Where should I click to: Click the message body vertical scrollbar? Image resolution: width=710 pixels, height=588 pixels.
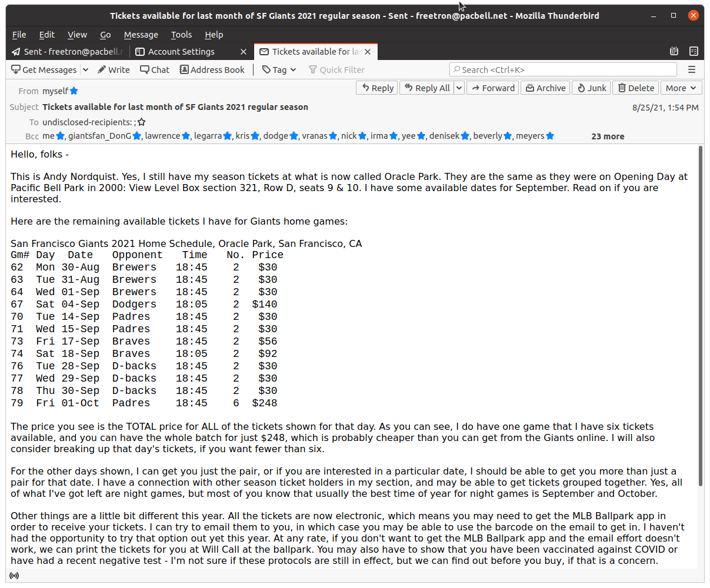(x=700, y=316)
